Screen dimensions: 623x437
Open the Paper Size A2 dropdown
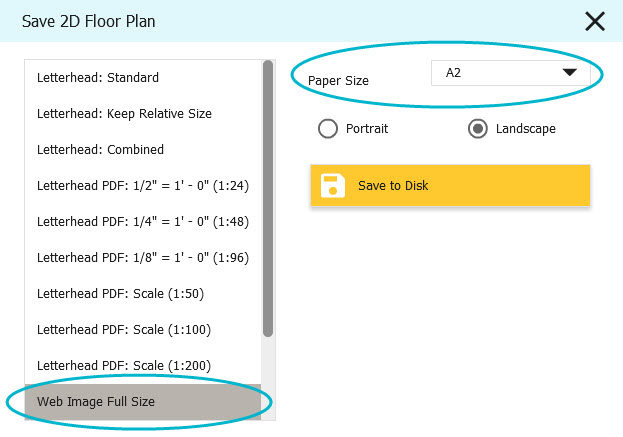[x=511, y=73]
